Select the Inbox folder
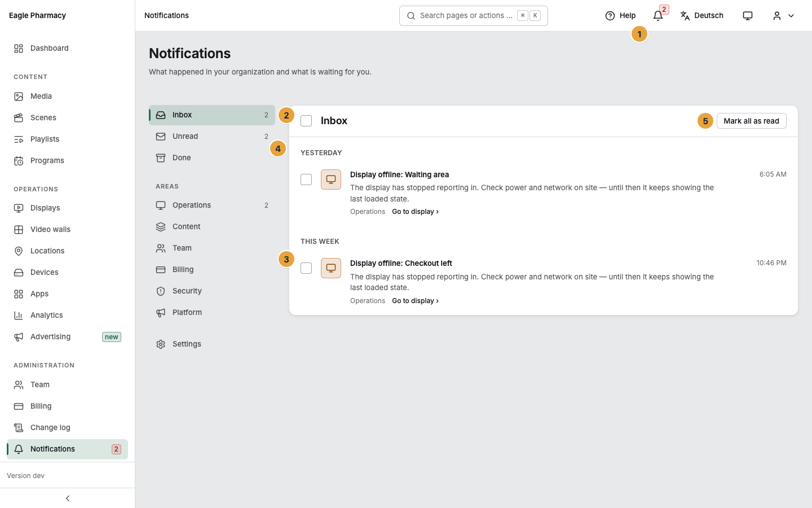The image size is (812, 508). point(212,115)
